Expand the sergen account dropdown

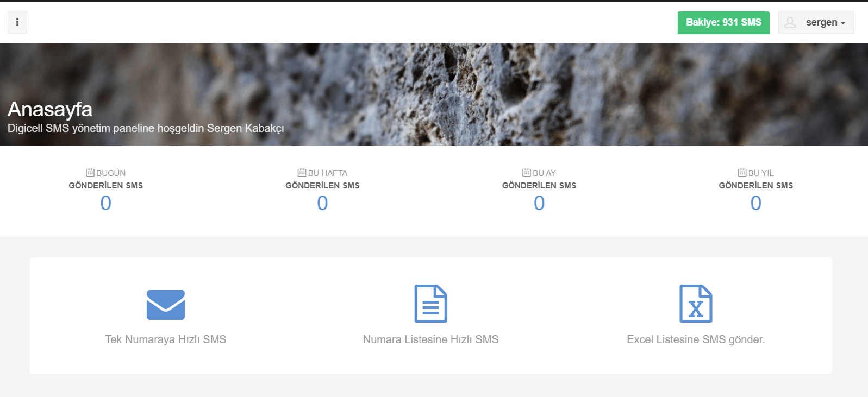[826, 22]
